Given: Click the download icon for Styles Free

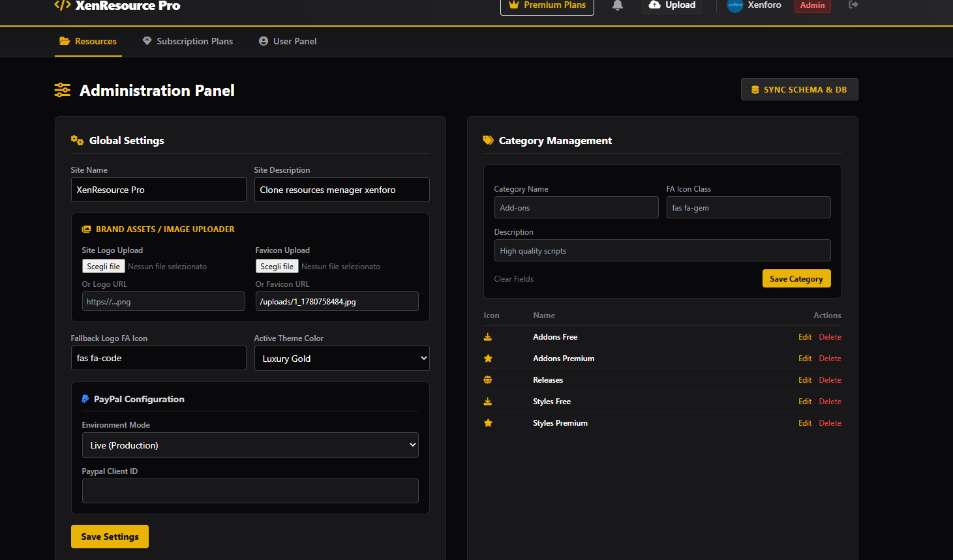Looking at the screenshot, I should tap(488, 402).
